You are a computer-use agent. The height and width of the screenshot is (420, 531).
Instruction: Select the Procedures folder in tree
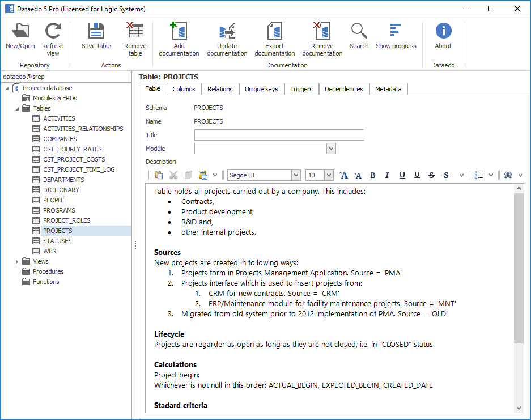pos(48,271)
